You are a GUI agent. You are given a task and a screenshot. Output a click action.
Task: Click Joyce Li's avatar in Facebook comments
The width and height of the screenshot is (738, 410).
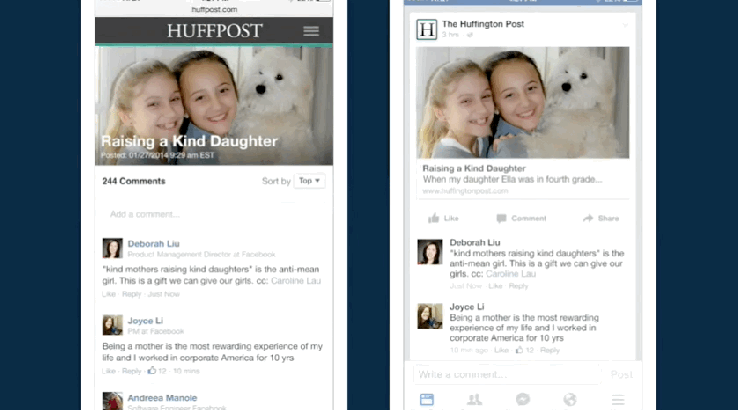[x=430, y=317]
